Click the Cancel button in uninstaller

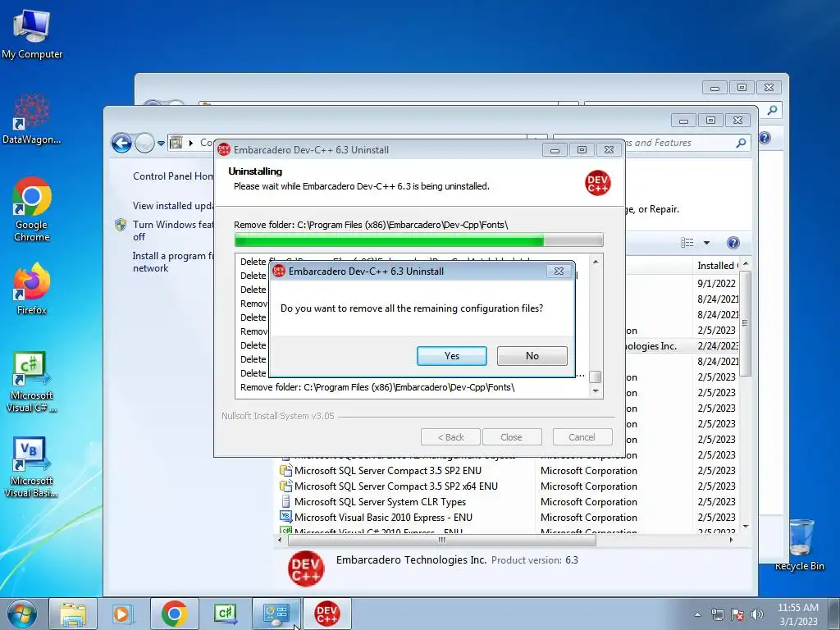click(582, 437)
